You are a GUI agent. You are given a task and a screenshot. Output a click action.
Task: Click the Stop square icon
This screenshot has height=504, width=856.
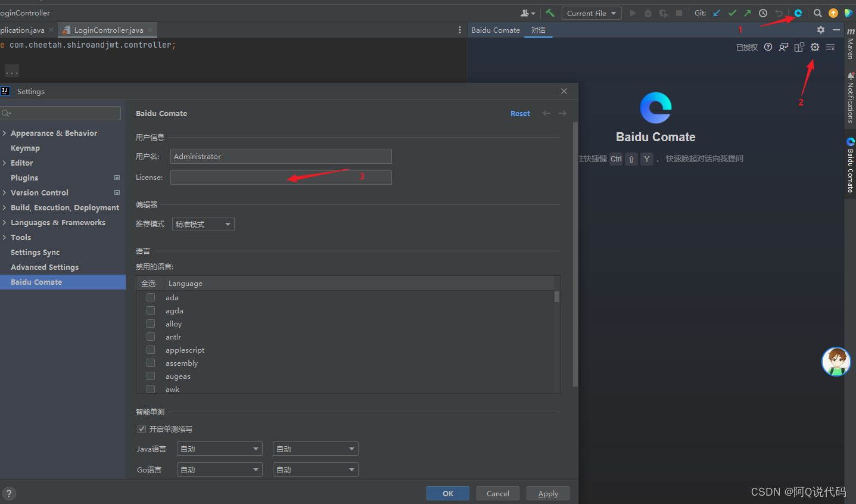coord(679,13)
